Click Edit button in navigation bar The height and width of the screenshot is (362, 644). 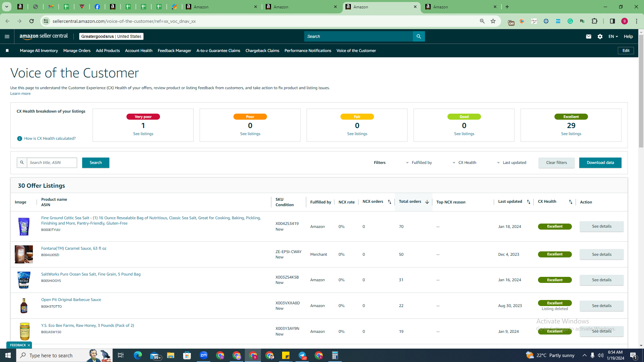626,51
